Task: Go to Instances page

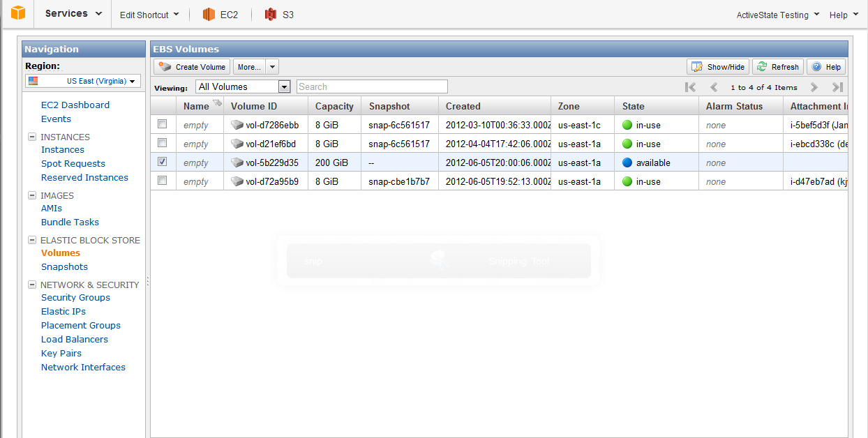Action: click(x=63, y=149)
